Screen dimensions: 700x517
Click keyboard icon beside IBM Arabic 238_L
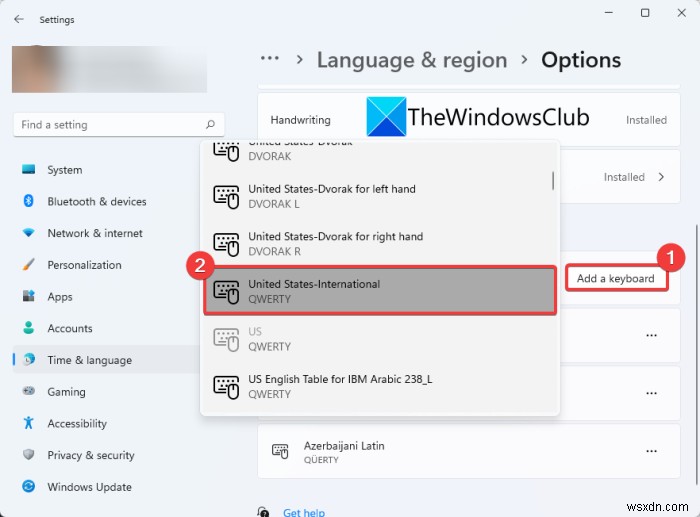point(226,387)
